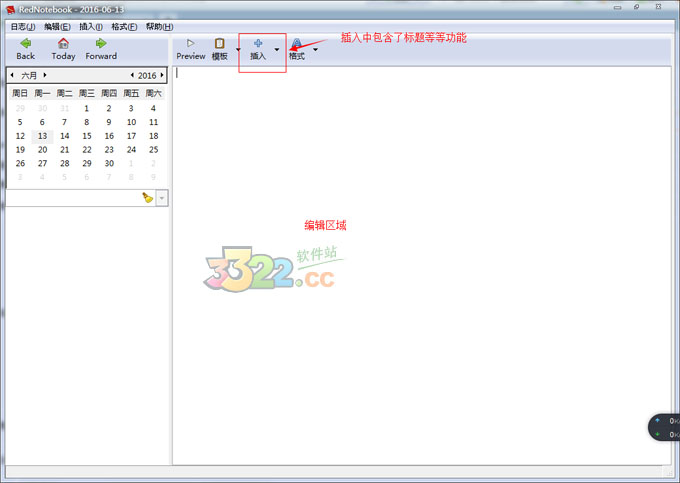
Task: Open the 编辑 menu
Action: pos(57,26)
